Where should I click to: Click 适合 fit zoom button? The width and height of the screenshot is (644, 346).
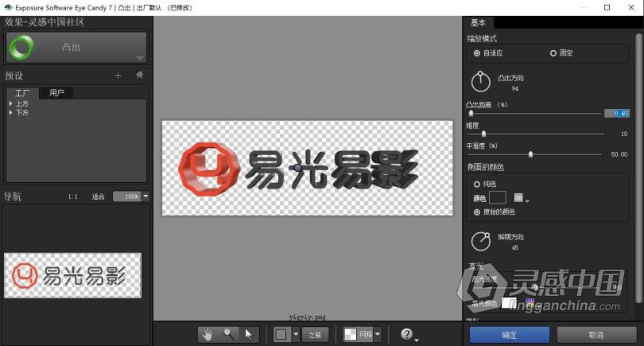point(98,196)
